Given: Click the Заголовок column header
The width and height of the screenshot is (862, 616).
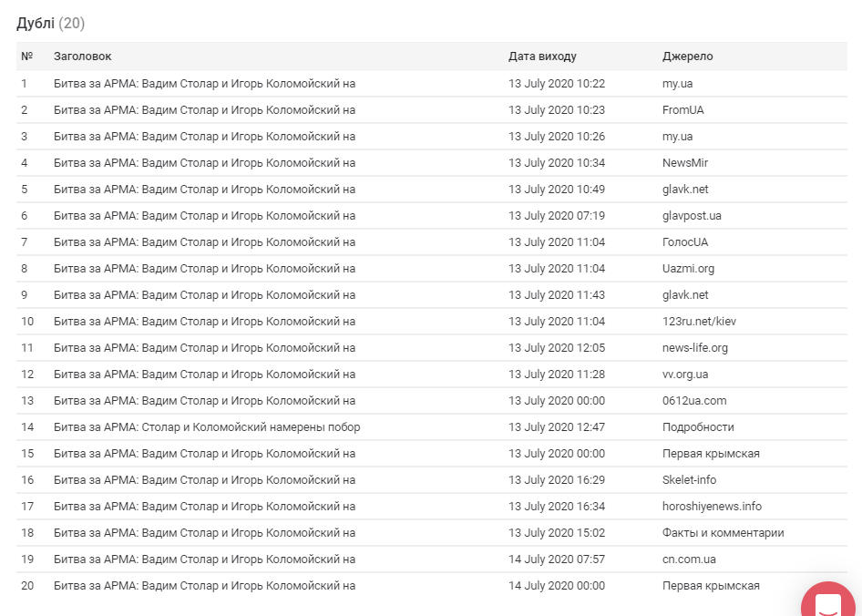Looking at the screenshot, I should 83,56.
